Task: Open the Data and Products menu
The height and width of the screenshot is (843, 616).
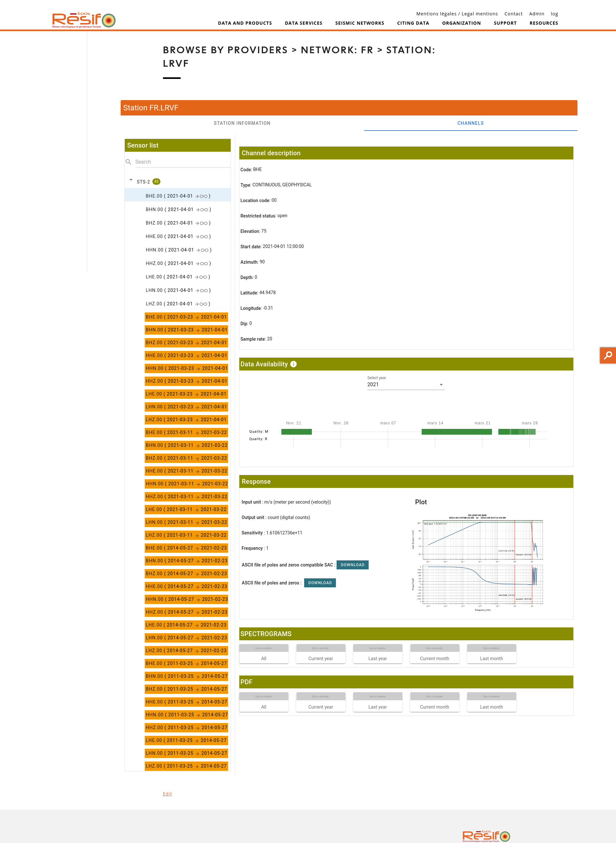Action: (x=245, y=23)
